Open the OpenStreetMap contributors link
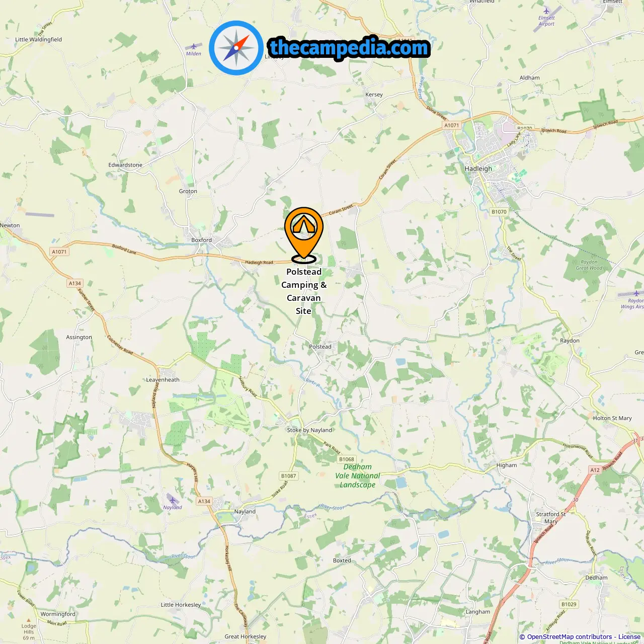This screenshot has height=644, width=644. (568, 637)
